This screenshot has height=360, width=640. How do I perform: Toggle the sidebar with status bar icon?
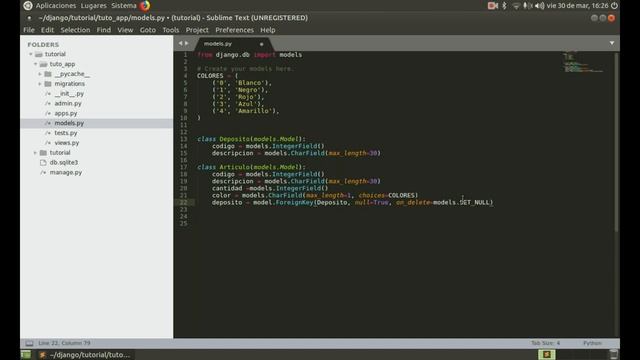click(29, 343)
